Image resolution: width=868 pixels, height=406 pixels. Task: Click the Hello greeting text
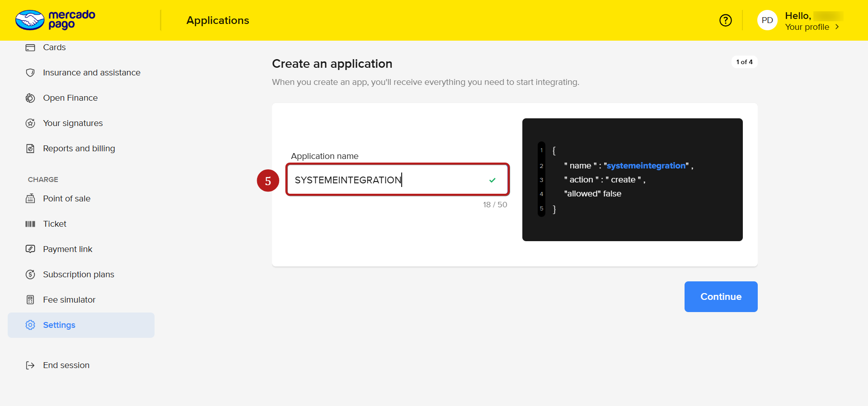point(798,16)
